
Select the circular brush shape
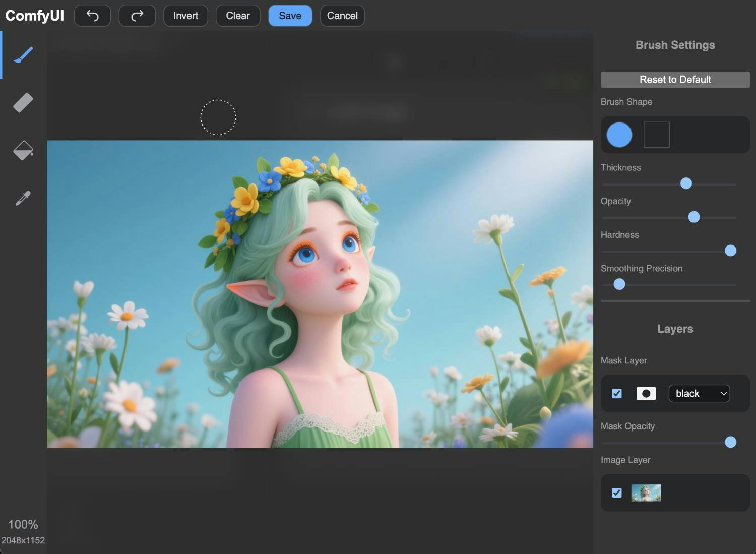pos(619,135)
